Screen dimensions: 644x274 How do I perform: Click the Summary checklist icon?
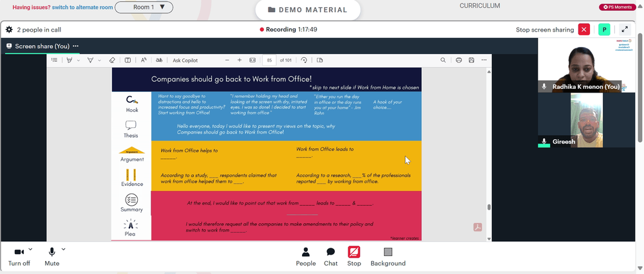point(131,200)
